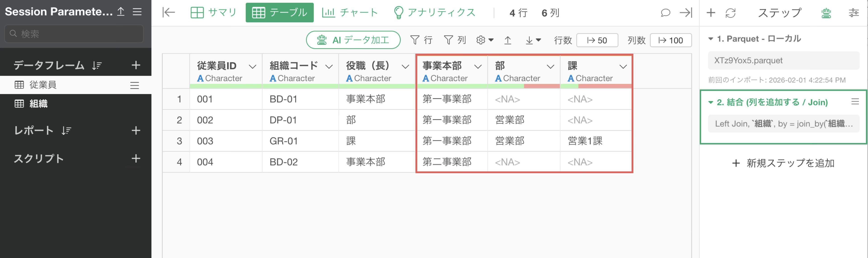This screenshot has width=868, height=258.
Task: Toggle sort order for レポート list
Action: [x=66, y=131]
